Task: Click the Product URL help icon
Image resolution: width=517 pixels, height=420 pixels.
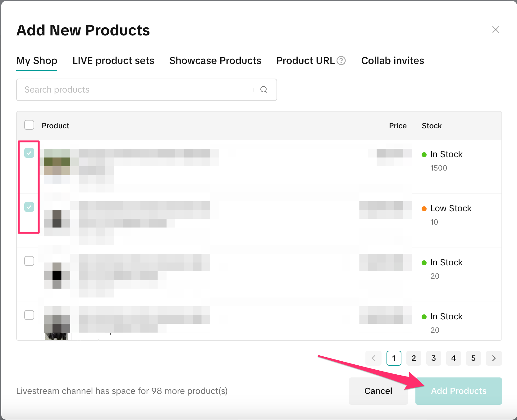Action: pos(341,61)
